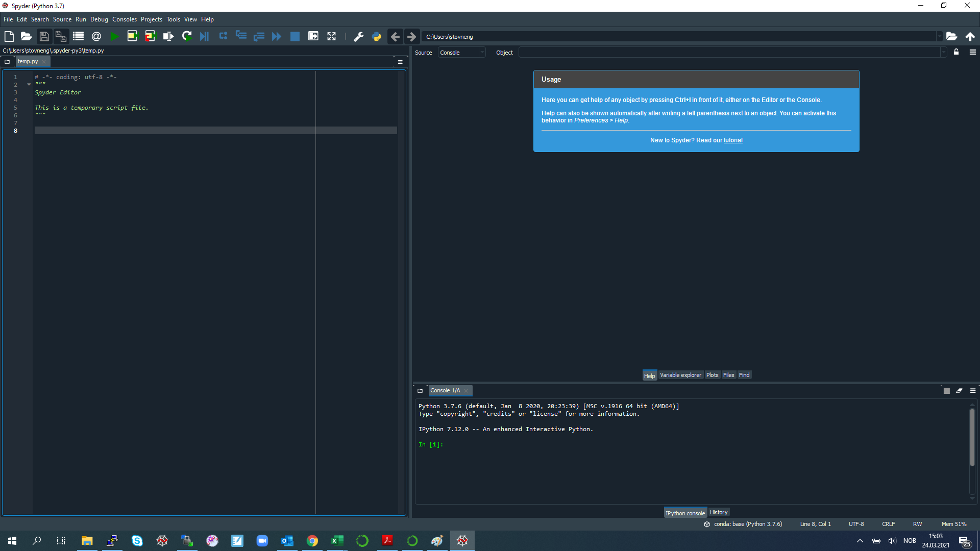Screen dimensions: 980x551
Task: Open Preferences wrench icon
Action: coord(359,36)
